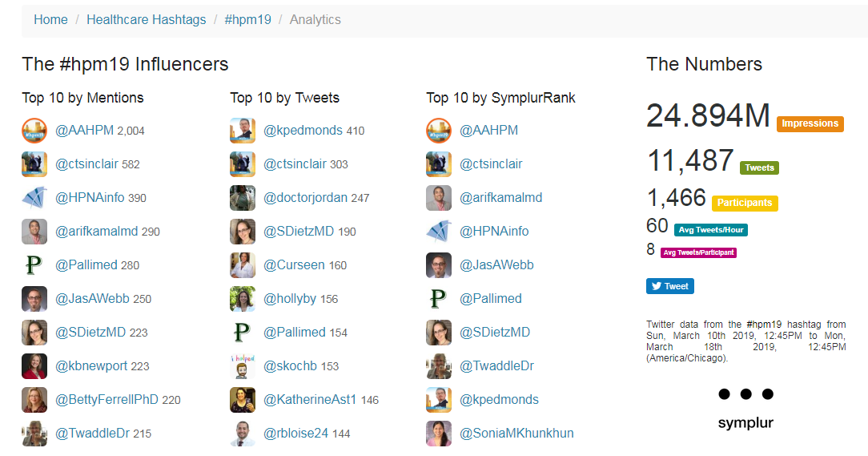
Task: Open @ctsinclair link with 582 mentions
Action: [86, 164]
